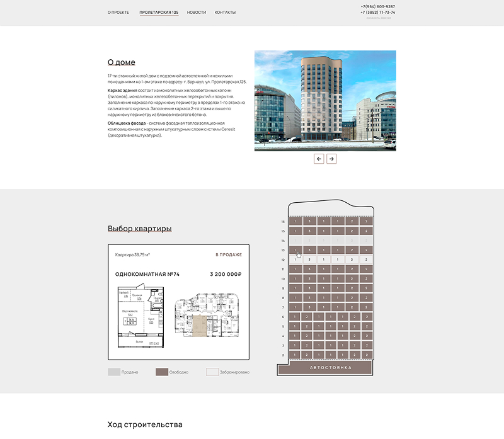This screenshot has width=504, height=439.
Task: Pick first apartment on floor 16
Action: coord(295,222)
